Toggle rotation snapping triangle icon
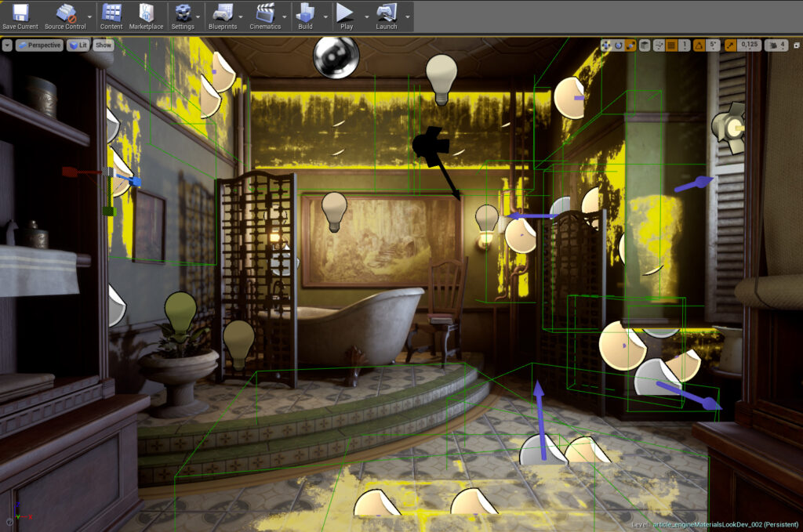 click(699, 45)
